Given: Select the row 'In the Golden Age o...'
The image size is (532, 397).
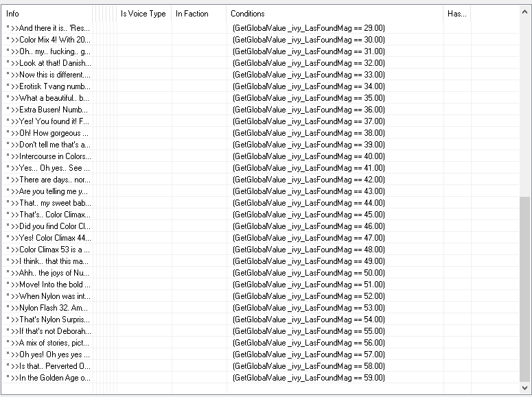Looking at the screenshot, I should pos(260,378).
